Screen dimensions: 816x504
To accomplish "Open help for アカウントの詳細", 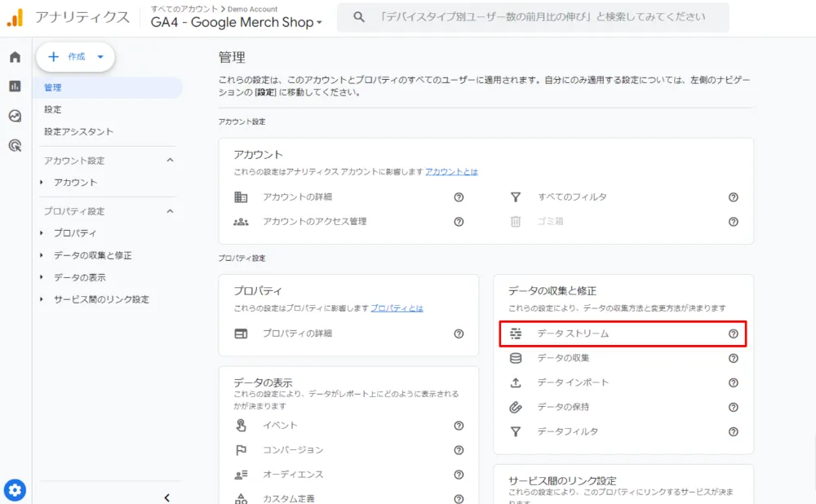I will pos(459,197).
